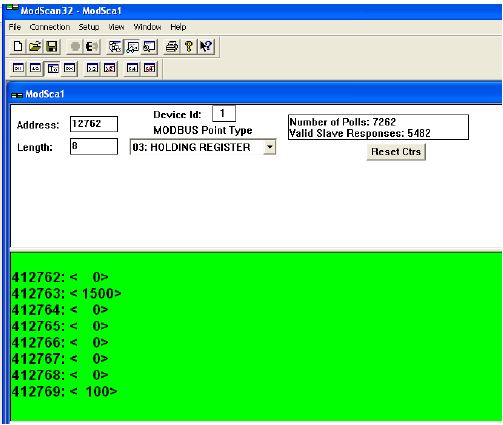Click the Number of Polls: 7262 text

coord(343,122)
